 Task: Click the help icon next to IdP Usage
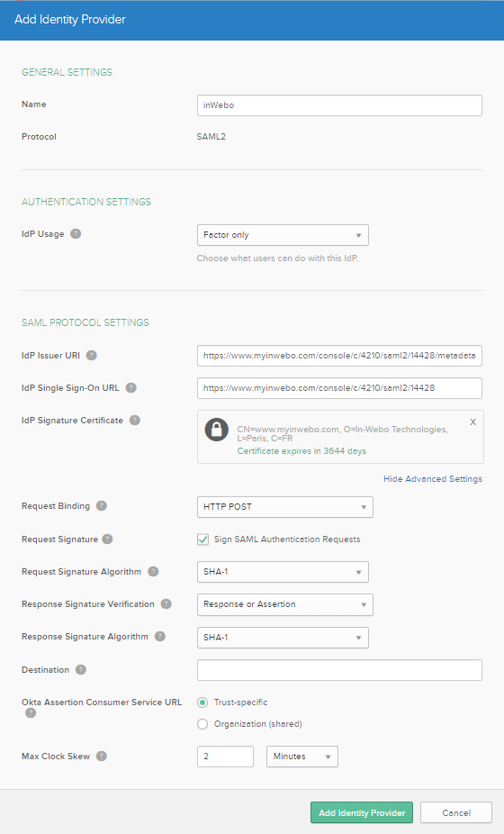76,234
